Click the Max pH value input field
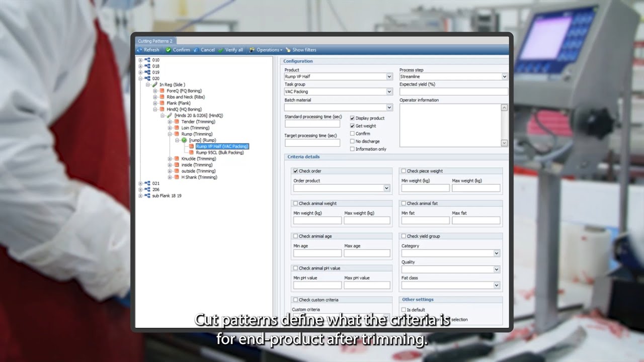Image resolution: width=644 pixels, height=362 pixels. point(367,285)
